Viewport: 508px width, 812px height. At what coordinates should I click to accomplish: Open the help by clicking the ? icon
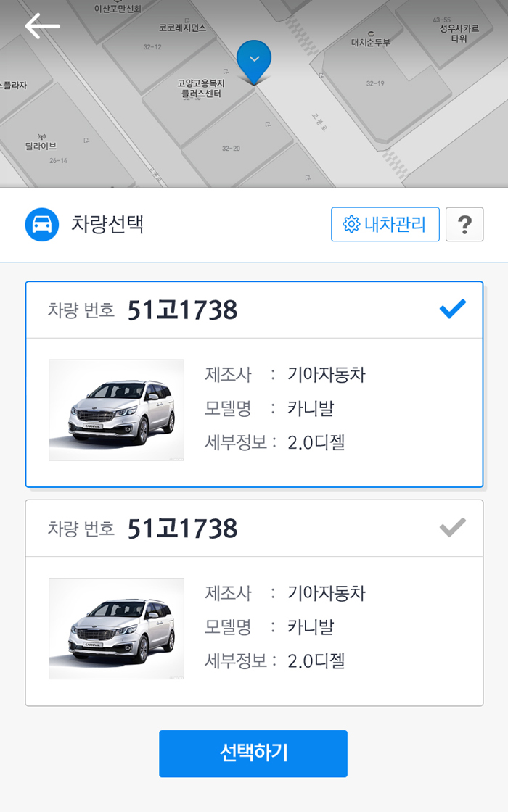(x=464, y=224)
